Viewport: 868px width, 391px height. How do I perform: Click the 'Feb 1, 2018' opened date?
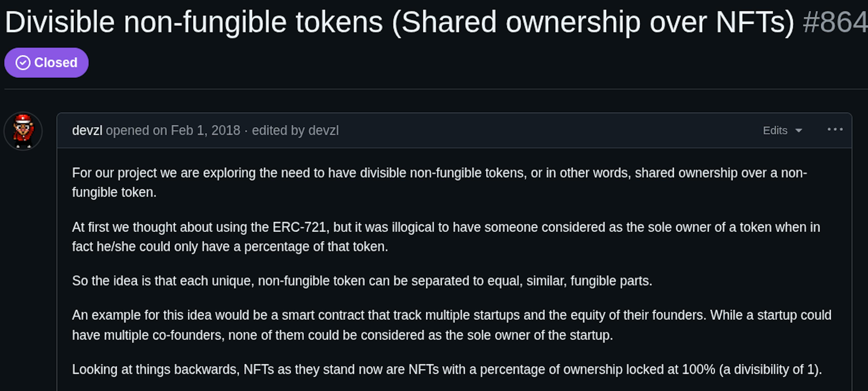[x=205, y=131]
